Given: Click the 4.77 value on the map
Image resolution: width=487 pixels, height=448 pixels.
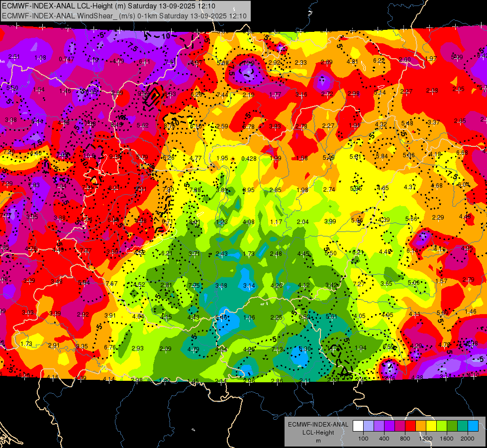Looking at the screenshot, I should (195, 158).
